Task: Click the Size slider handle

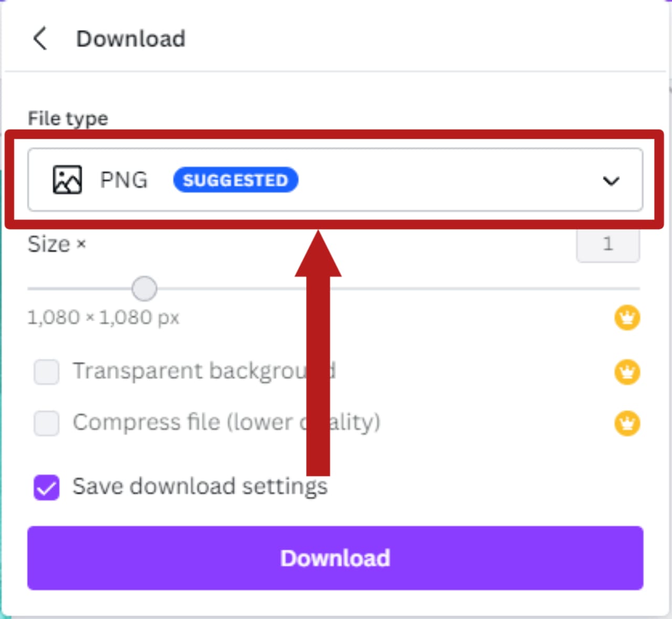Action: [144, 289]
